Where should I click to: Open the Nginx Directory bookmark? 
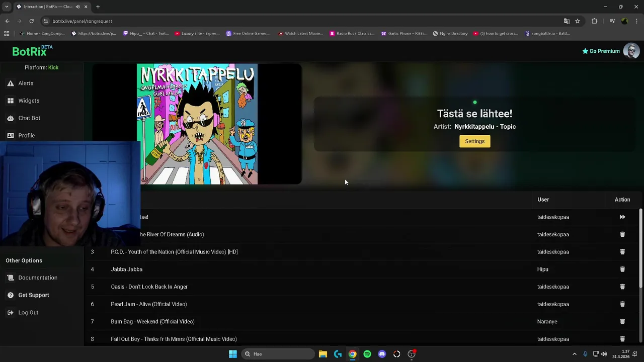pyautogui.click(x=450, y=34)
